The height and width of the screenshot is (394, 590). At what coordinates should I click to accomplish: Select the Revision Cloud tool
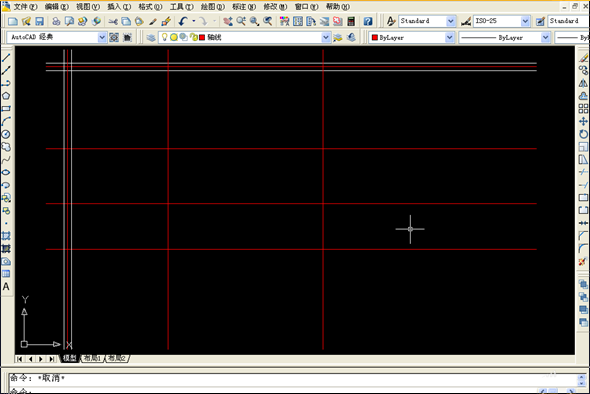pyautogui.click(x=6, y=147)
